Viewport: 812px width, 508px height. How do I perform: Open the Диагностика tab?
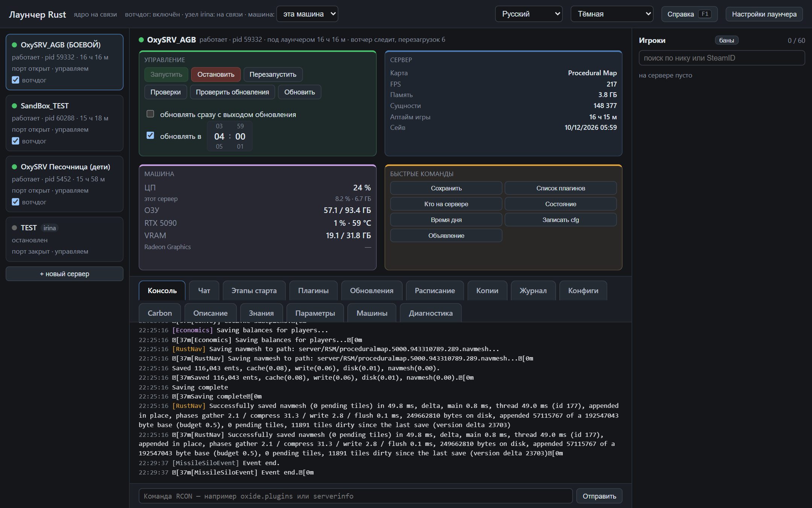[431, 313]
